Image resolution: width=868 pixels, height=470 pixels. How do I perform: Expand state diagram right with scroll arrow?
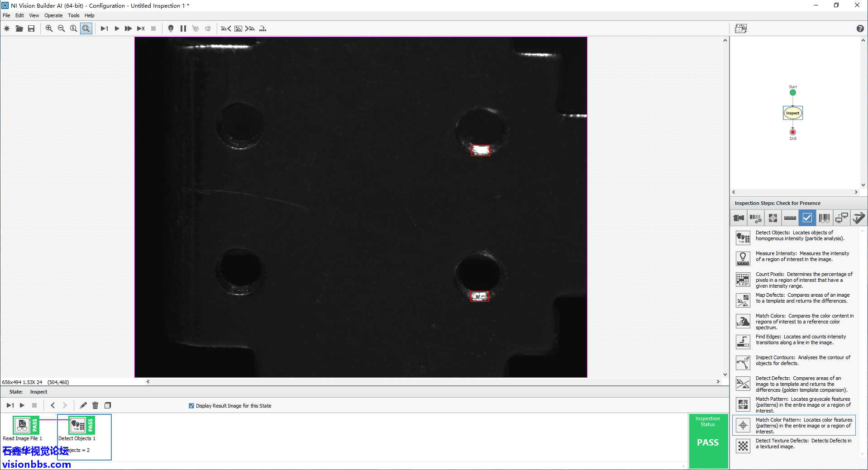[x=856, y=192]
